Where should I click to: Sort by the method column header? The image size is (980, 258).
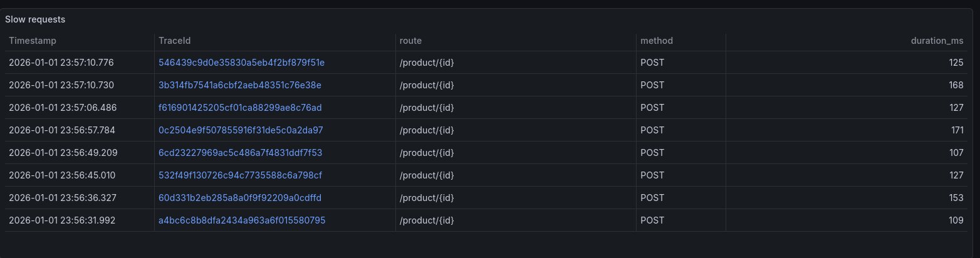[x=656, y=41]
